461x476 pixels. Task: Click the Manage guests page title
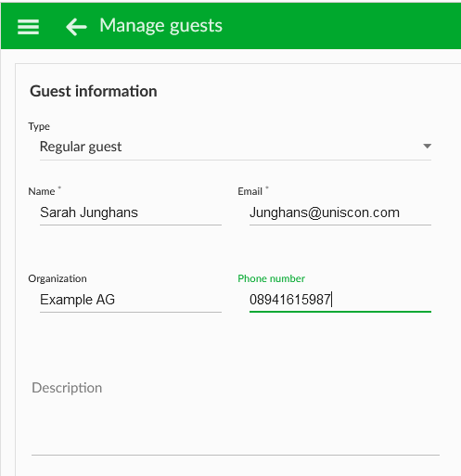coord(160,26)
